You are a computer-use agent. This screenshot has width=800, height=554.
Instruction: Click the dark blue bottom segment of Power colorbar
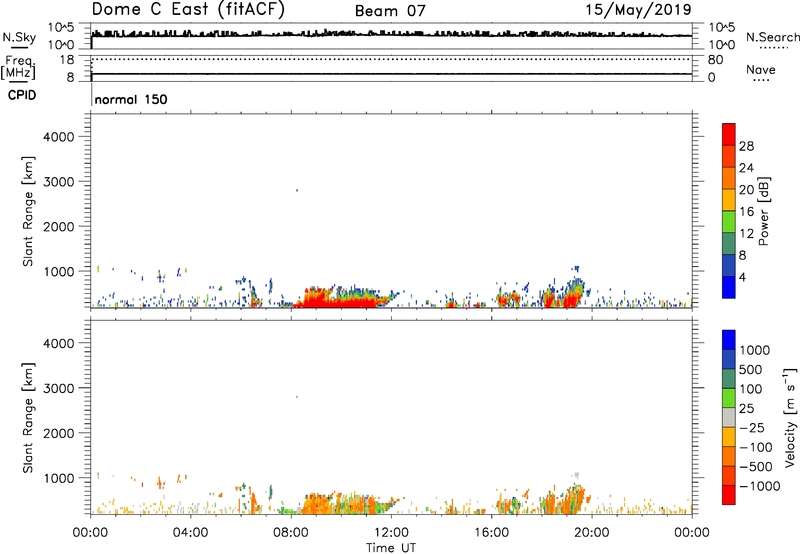coord(729,287)
